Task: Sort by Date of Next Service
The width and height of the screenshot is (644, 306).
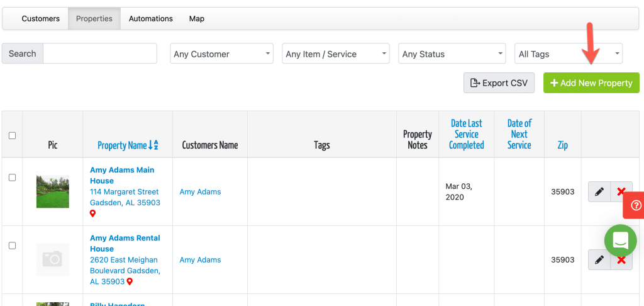Action: coord(519,134)
